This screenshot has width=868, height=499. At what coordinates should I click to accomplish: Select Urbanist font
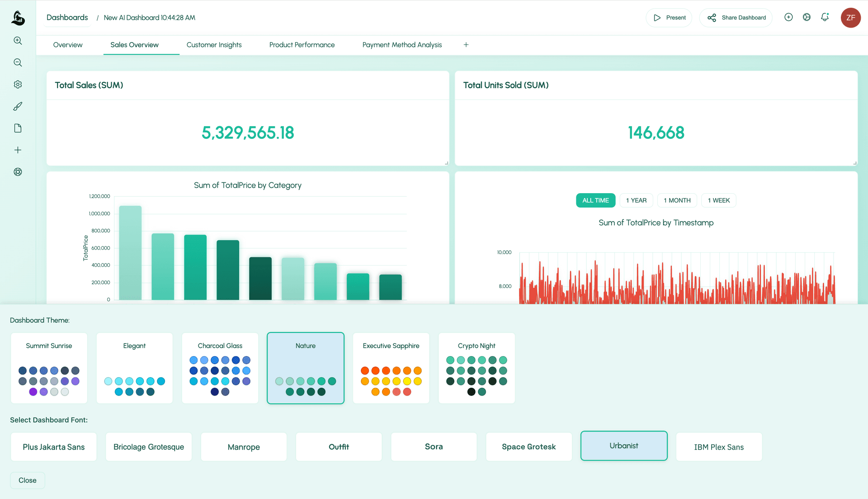624,446
